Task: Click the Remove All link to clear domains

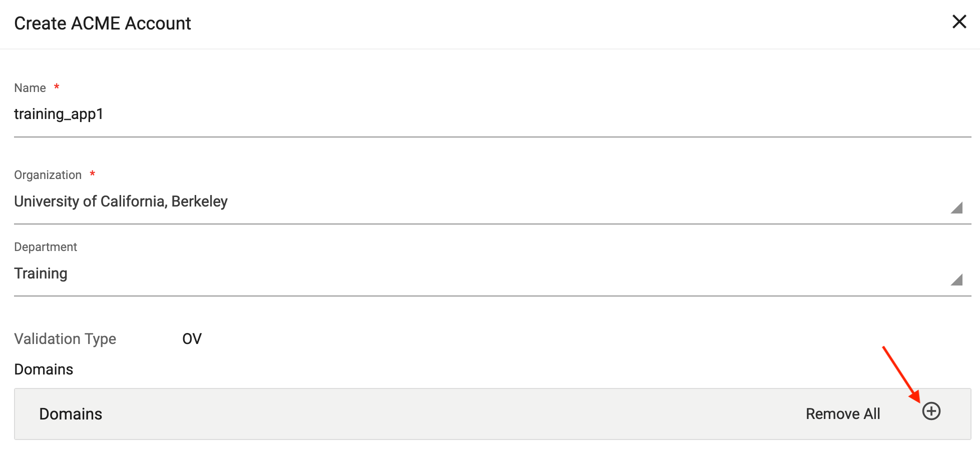Action: point(843,413)
